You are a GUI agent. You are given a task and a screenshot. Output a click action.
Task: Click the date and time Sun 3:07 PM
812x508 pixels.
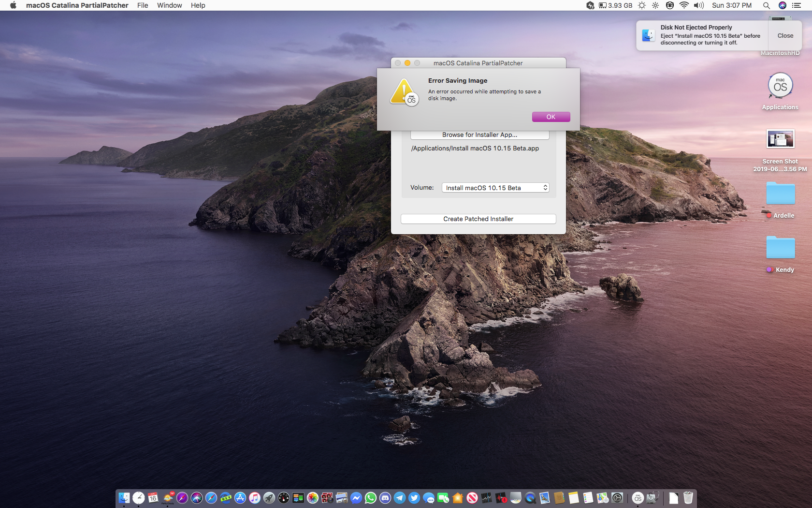coord(732,5)
